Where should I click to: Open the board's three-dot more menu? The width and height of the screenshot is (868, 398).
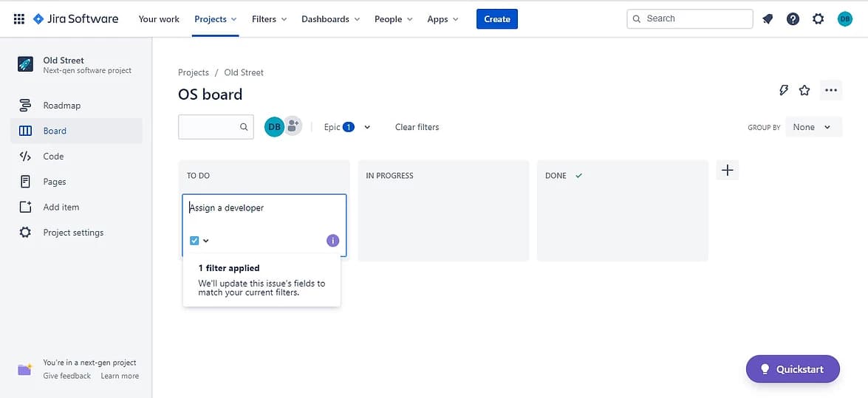click(x=831, y=90)
